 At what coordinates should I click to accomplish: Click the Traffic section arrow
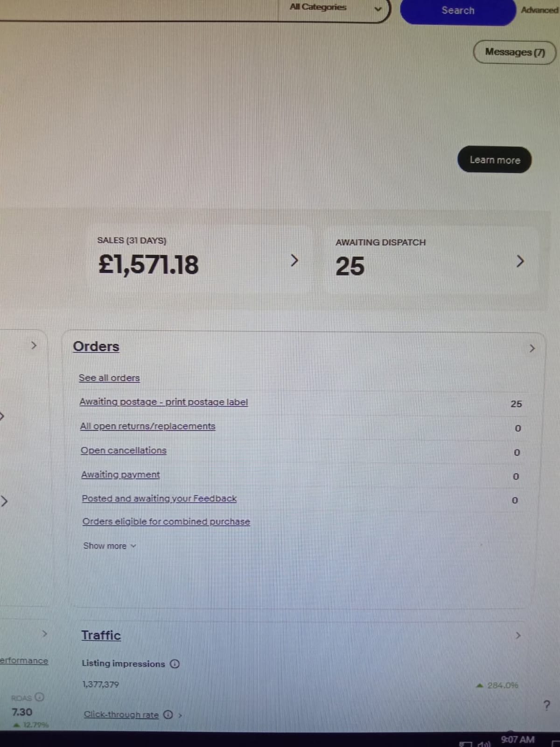[x=518, y=635]
